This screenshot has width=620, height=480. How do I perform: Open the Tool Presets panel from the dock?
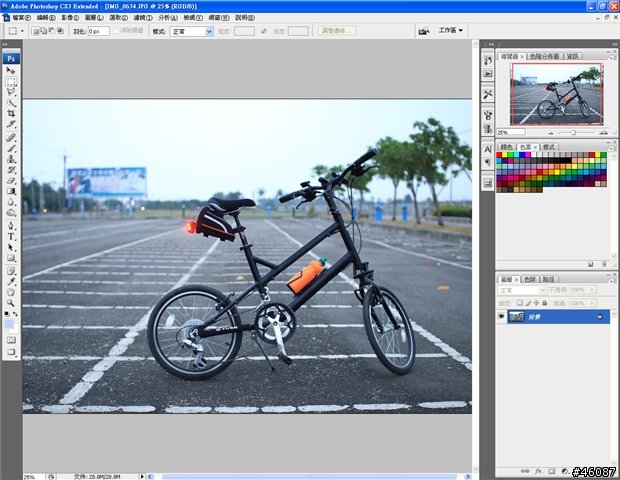click(488, 94)
